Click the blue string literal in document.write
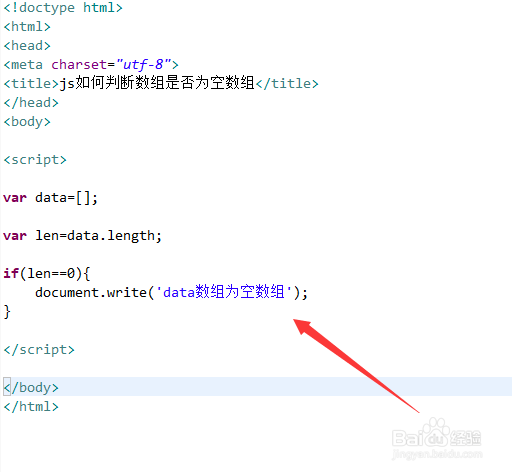Image resolution: width=512 pixels, height=472 pixels. coord(223,292)
